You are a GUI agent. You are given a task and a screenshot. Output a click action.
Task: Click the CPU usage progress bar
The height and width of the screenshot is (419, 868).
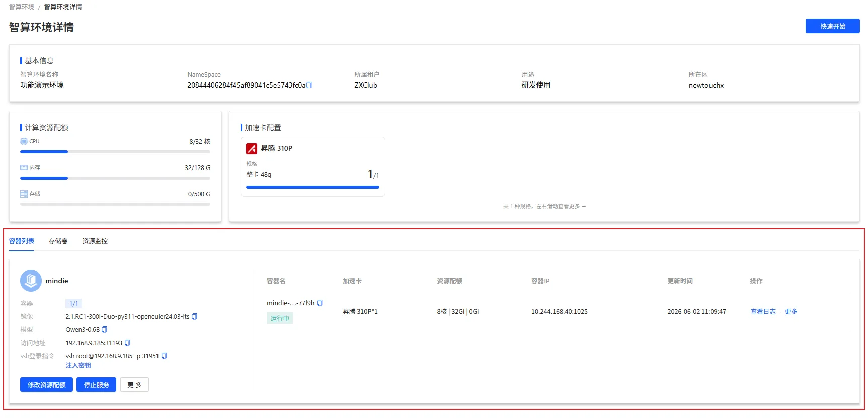click(115, 152)
